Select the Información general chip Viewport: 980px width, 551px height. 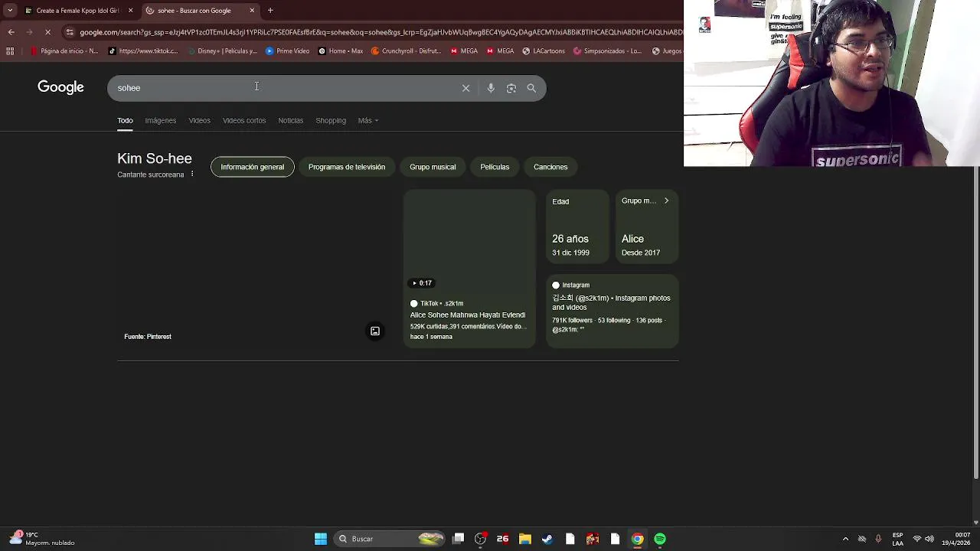(x=252, y=167)
